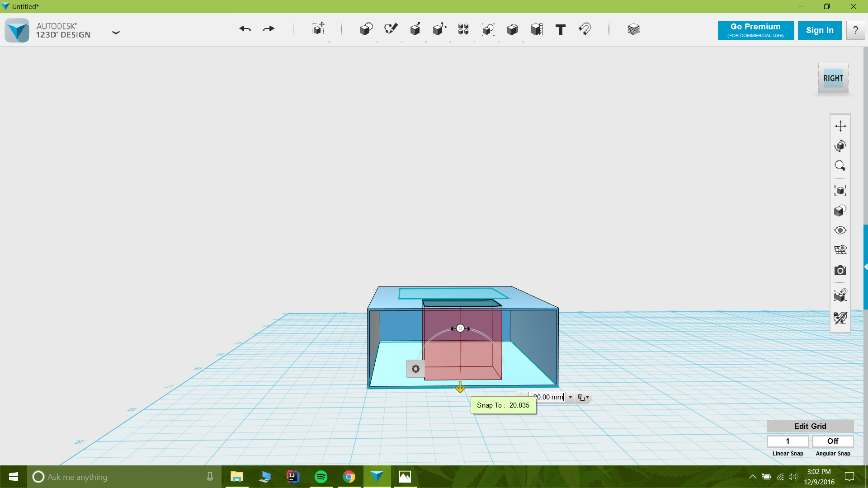Click the screenshot camera icon
The height and width of the screenshot is (488, 868).
click(x=840, y=270)
